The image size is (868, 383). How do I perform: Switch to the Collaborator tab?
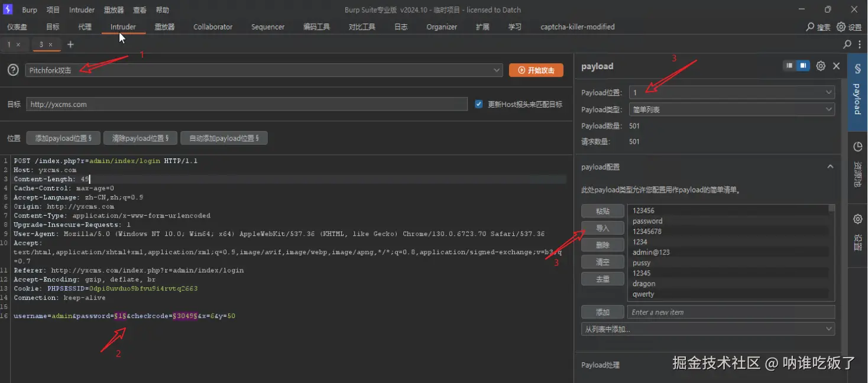click(x=213, y=27)
